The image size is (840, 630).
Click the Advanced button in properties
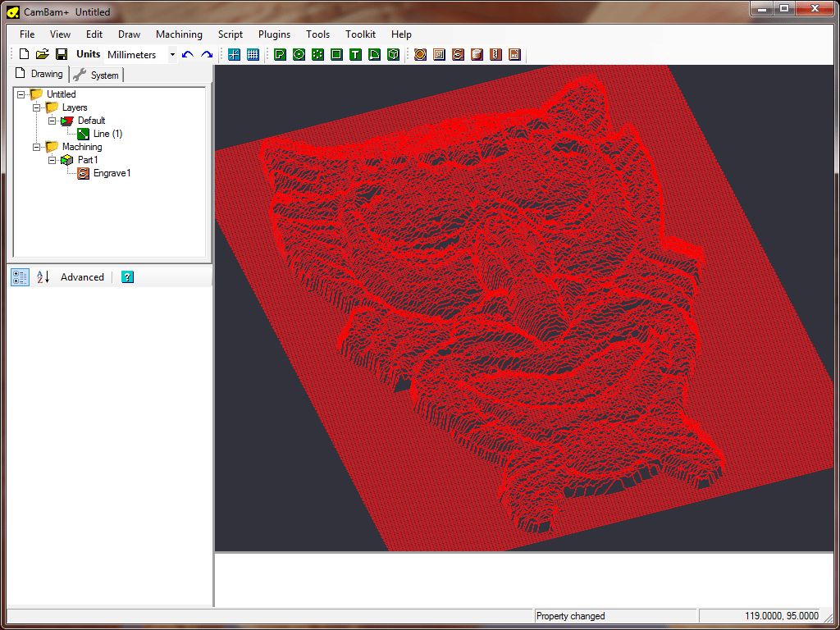pyautogui.click(x=82, y=277)
